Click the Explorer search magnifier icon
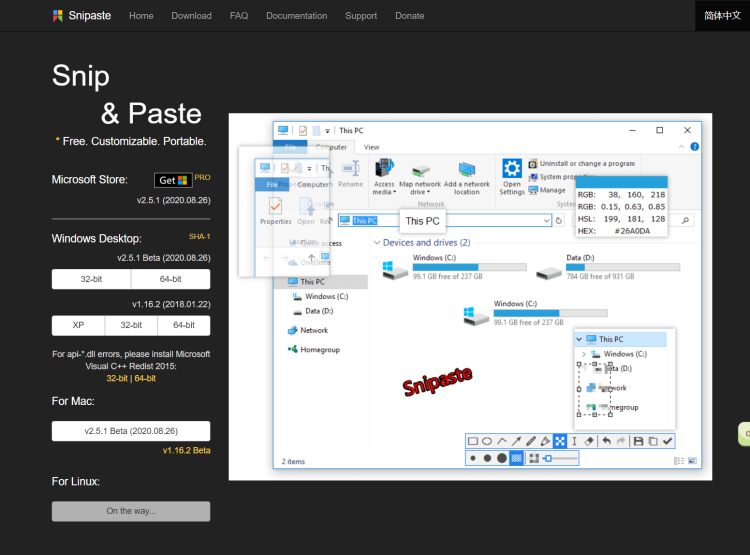 tap(685, 221)
